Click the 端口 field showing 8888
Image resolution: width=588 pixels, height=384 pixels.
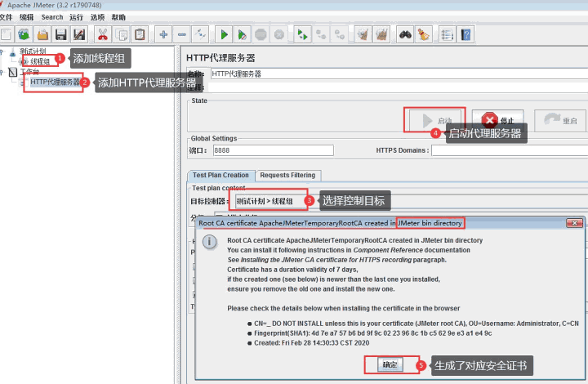click(x=273, y=150)
